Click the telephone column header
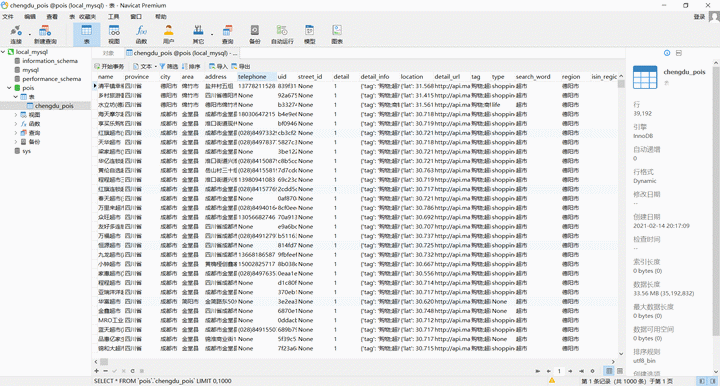The image size is (720, 386). click(257, 77)
